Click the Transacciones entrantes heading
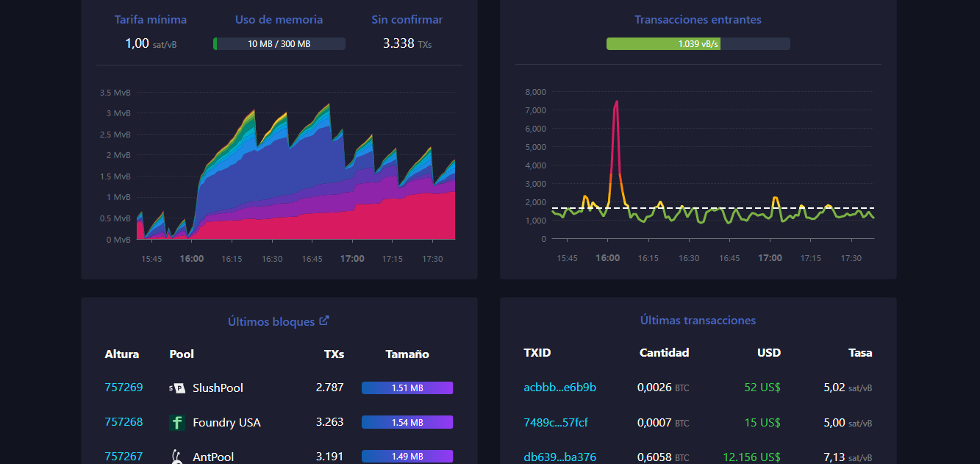Screen dimensions: 980x464 [x=698, y=20]
